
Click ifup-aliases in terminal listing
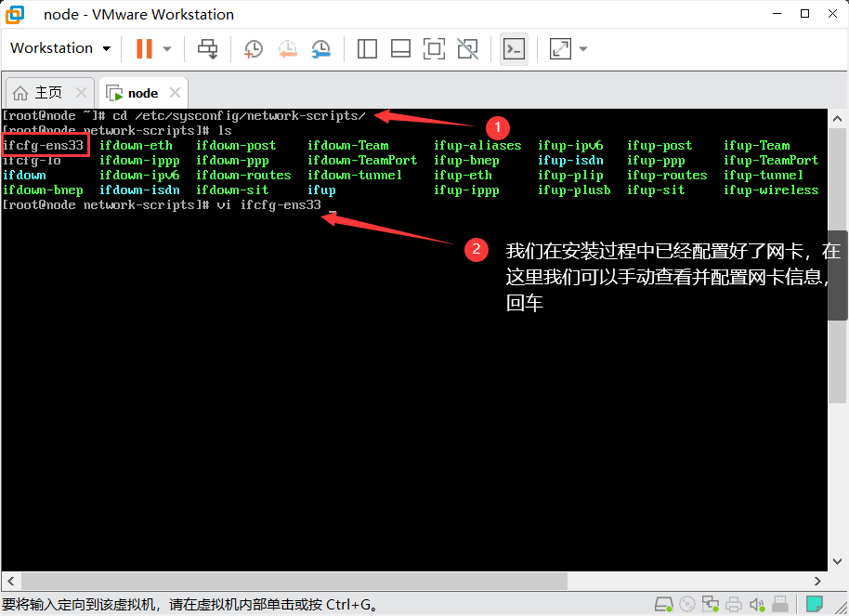(477, 145)
